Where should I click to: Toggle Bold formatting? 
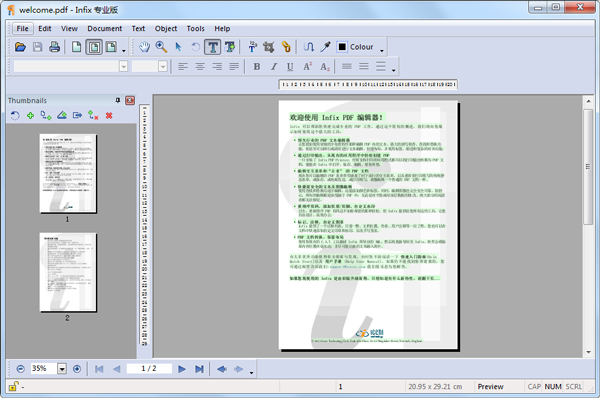(257, 67)
